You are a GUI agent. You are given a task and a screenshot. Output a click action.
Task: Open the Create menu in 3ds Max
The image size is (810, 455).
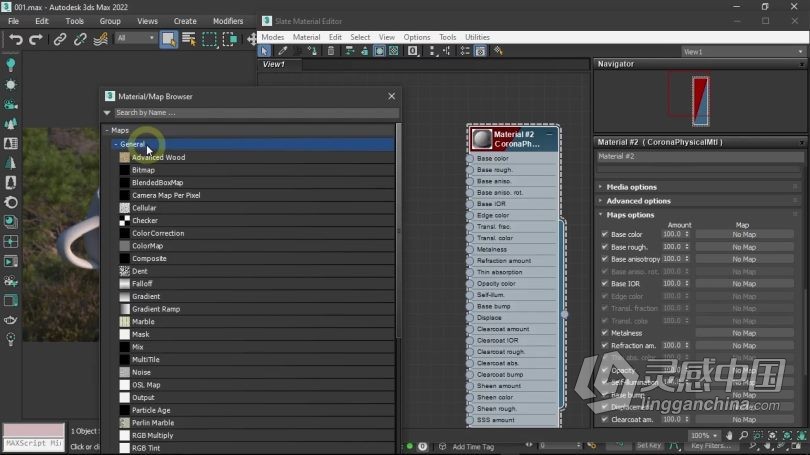pyautogui.click(x=185, y=21)
